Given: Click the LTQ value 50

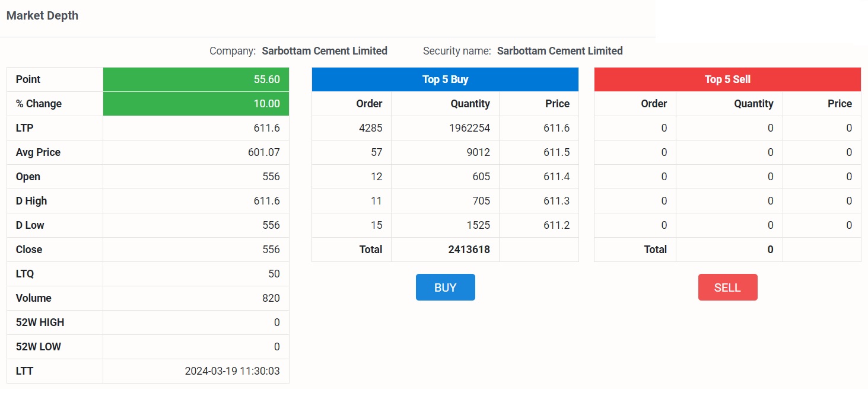Looking at the screenshot, I should [x=274, y=274].
